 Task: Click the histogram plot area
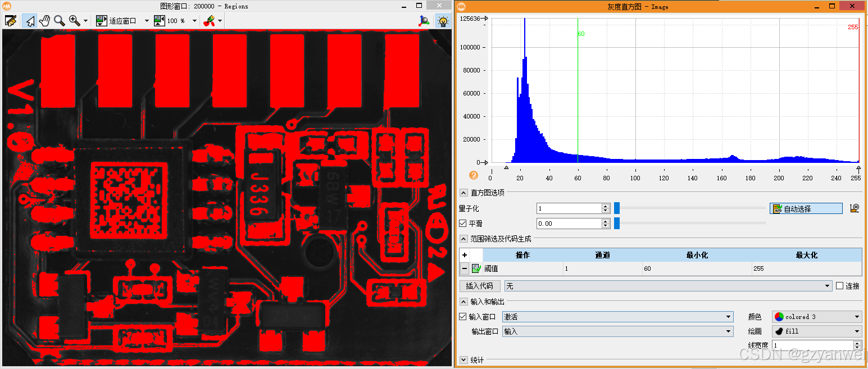(675, 90)
